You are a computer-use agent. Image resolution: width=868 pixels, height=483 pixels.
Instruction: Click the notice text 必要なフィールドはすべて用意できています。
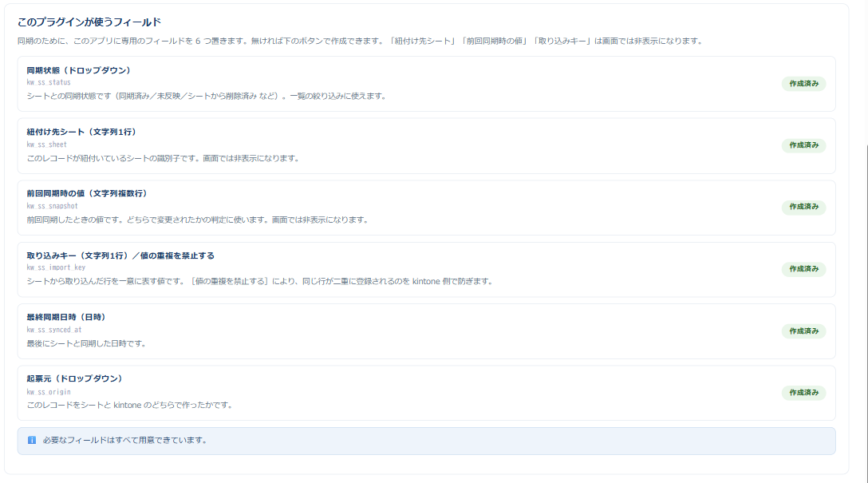point(126,441)
